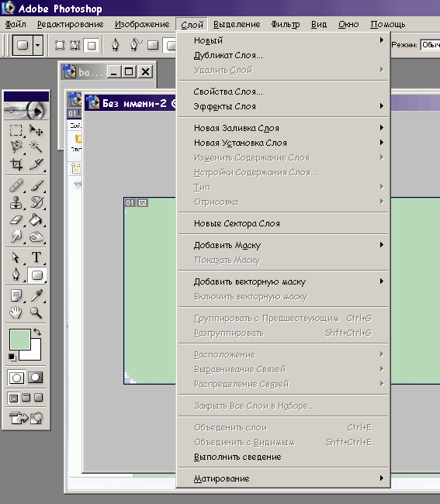
Task: Expand the Матирование submenu
Action: click(283, 478)
